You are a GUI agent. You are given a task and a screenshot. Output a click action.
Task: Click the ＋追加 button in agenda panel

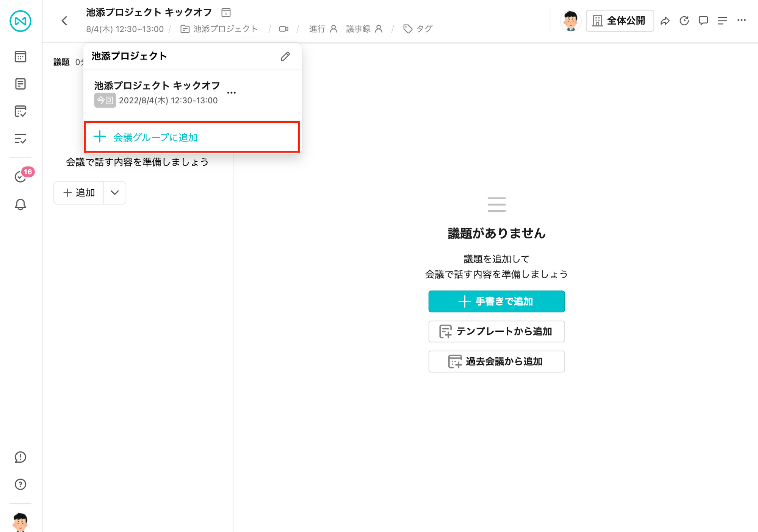tap(79, 193)
